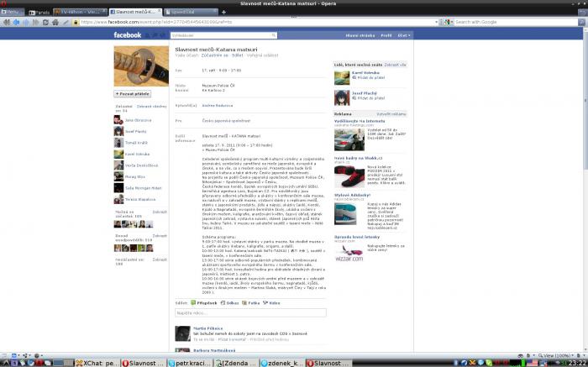Click the forward arrow icon
The image size is (588, 367).
pos(26,22)
